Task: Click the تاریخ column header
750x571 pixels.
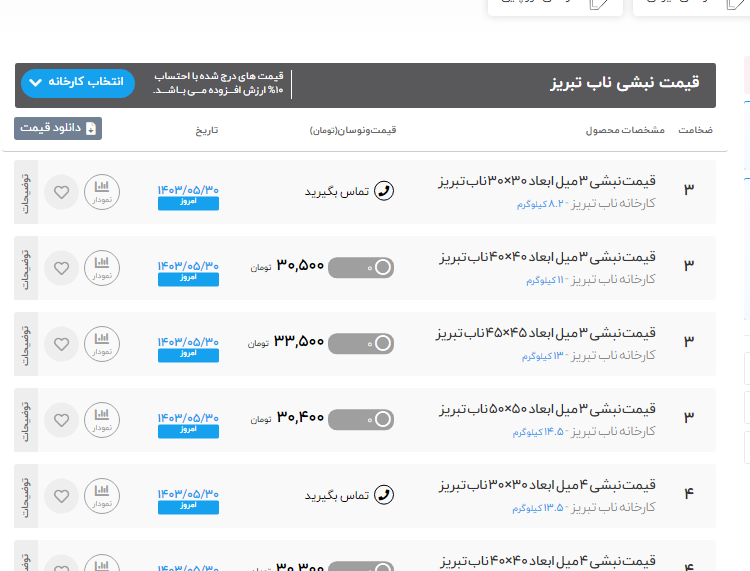Action: click(x=206, y=130)
